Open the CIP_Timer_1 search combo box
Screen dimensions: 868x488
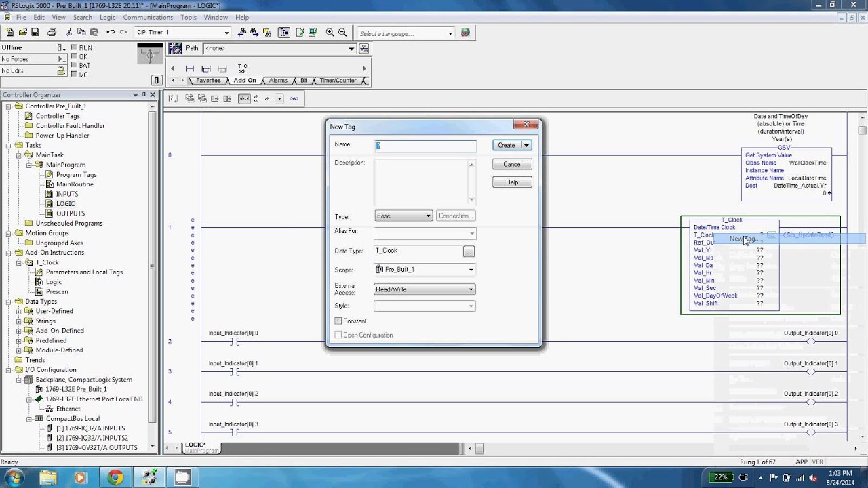(183, 33)
